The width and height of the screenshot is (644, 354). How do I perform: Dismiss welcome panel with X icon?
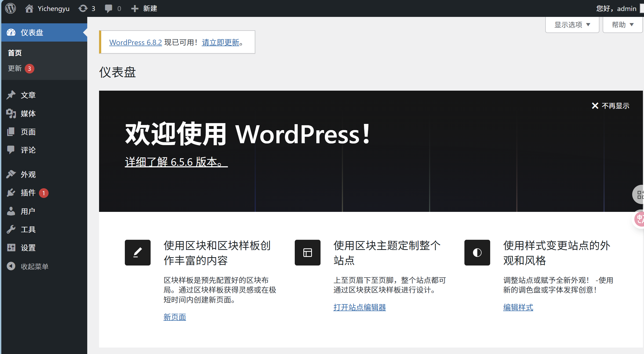pyautogui.click(x=595, y=106)
